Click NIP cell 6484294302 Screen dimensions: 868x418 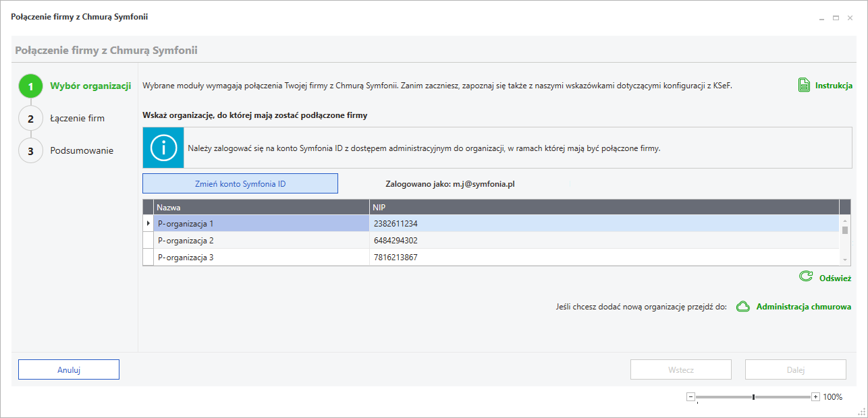pos(604,240)
